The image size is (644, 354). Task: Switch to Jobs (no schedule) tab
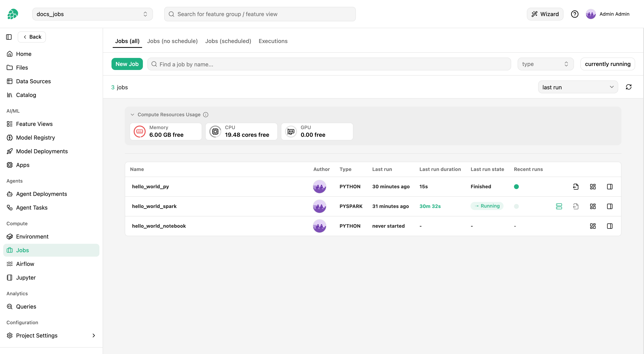click(x=172, y=41)
